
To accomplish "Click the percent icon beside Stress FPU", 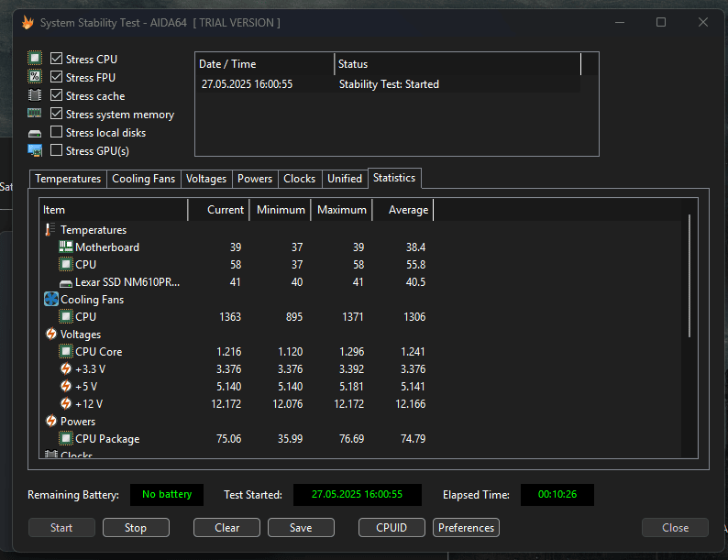I will pos(35,77).
